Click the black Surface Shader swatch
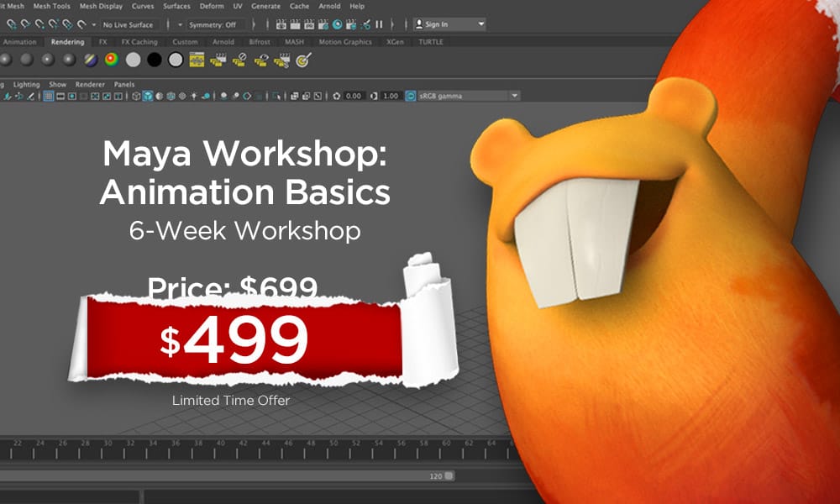This screenshot has height=504, width=840. pyautogui.click(x=155, y=60)
